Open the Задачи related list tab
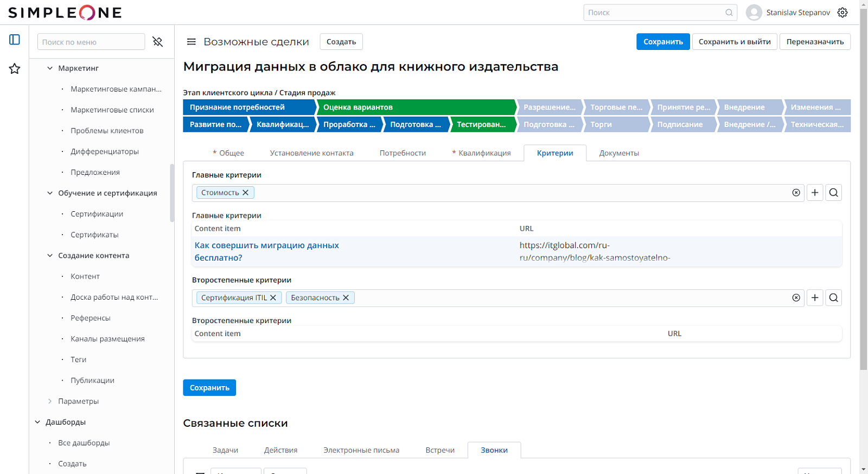868x474 pixels. (x=225, y=450)
